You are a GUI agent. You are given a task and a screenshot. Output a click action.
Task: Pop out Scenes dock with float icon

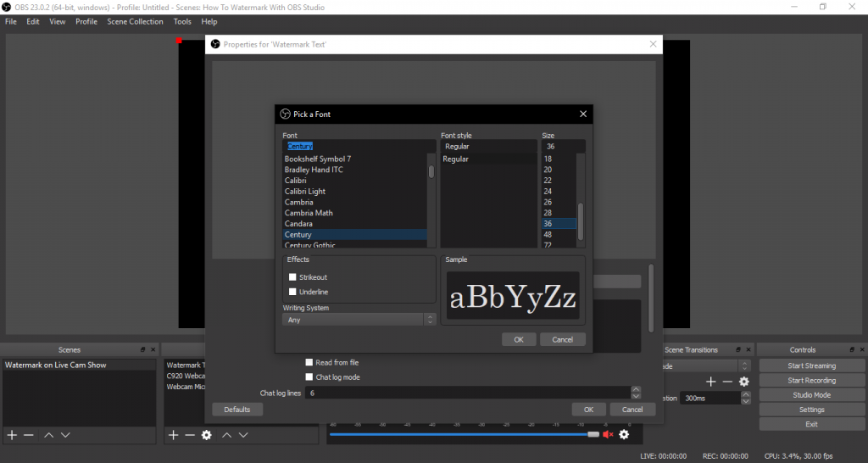142,350
